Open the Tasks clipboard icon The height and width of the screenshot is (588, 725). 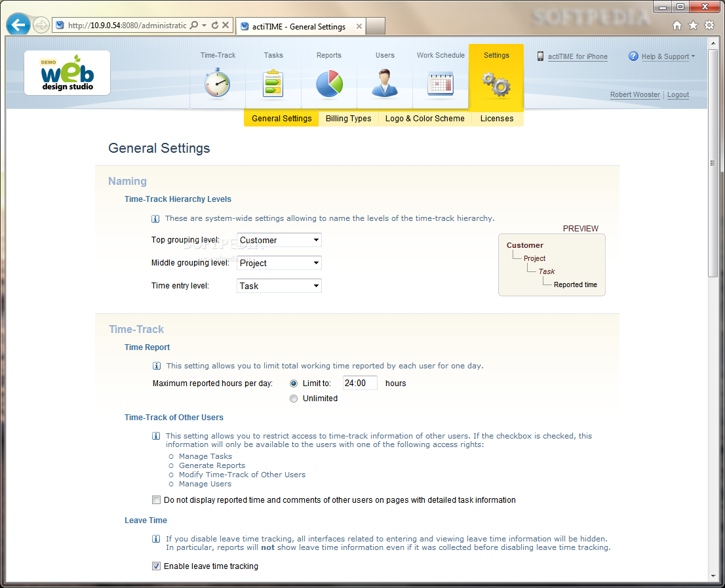click(x=273, y=84)
